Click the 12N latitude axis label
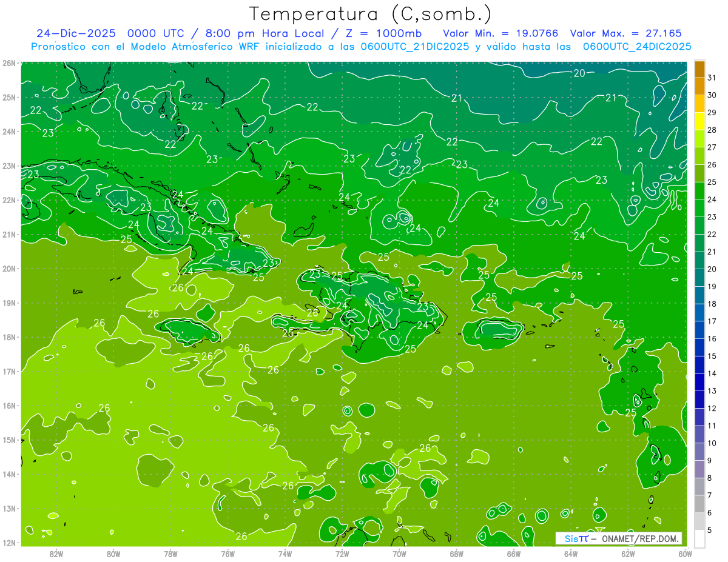The image size is (728, 562). 9,543
